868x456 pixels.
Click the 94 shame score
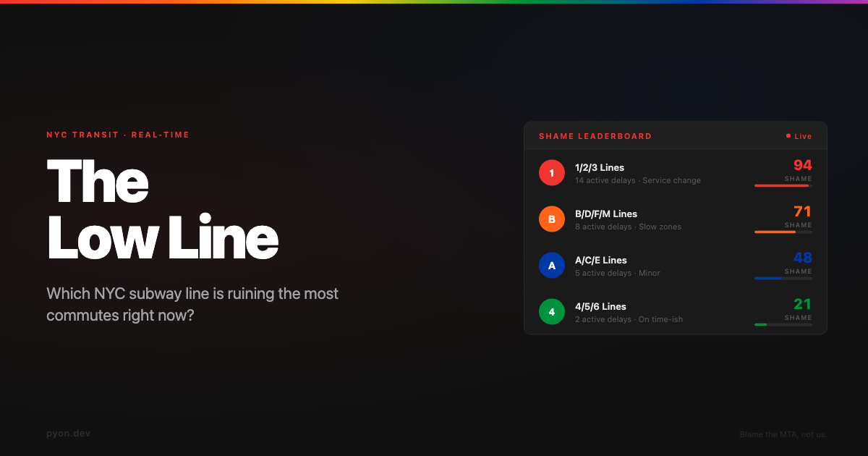pos(802,165)
